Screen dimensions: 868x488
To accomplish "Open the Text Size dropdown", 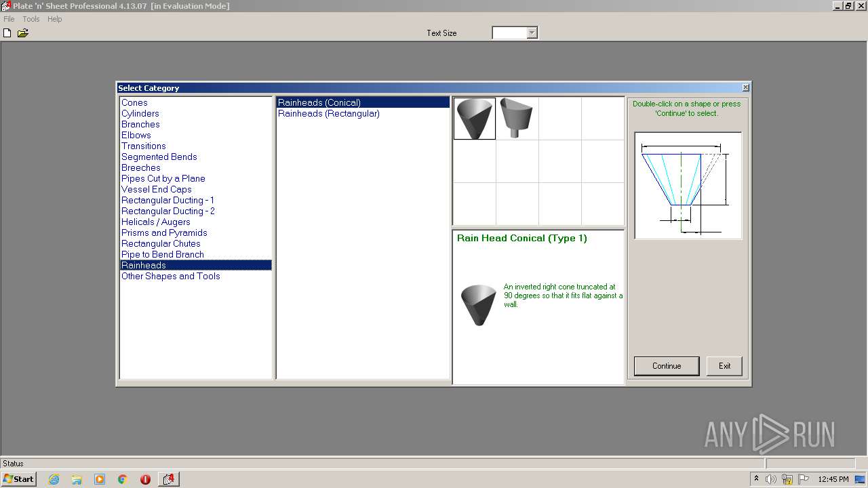I will pyautogui.click(x=532, y=33).
